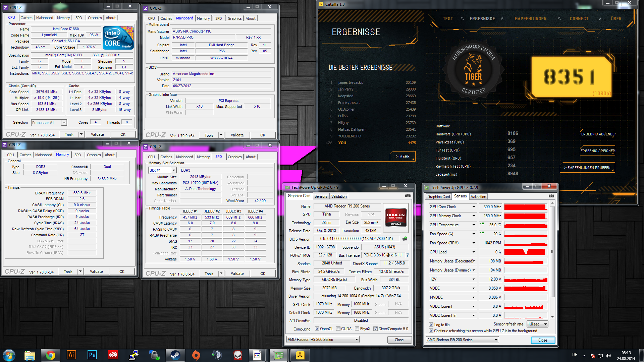Screen dimensions: 644x362
Task: Click OK in CPU-Z SPD window
Action: [x=263, y=274]
